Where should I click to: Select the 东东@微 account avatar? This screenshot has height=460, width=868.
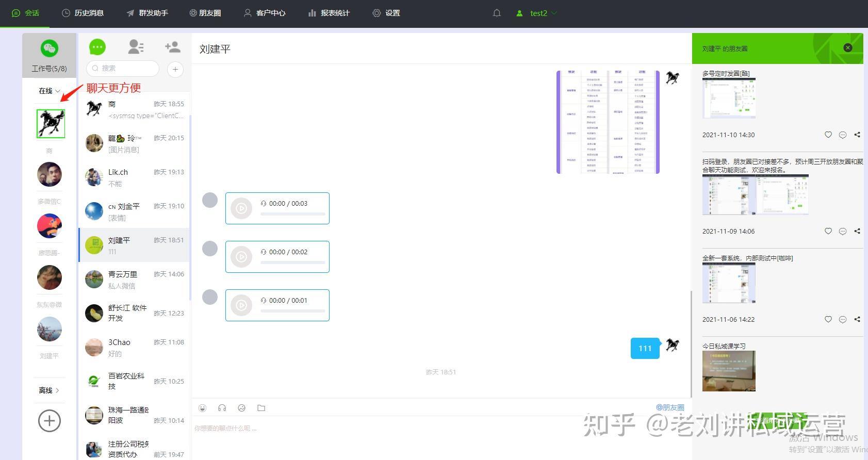(x=50, y=277)
